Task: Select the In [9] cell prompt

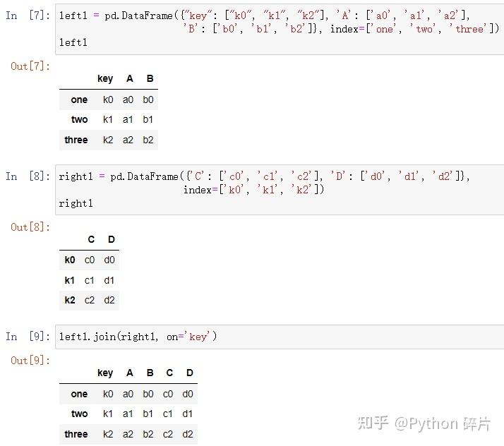Action: coord(28,337)
